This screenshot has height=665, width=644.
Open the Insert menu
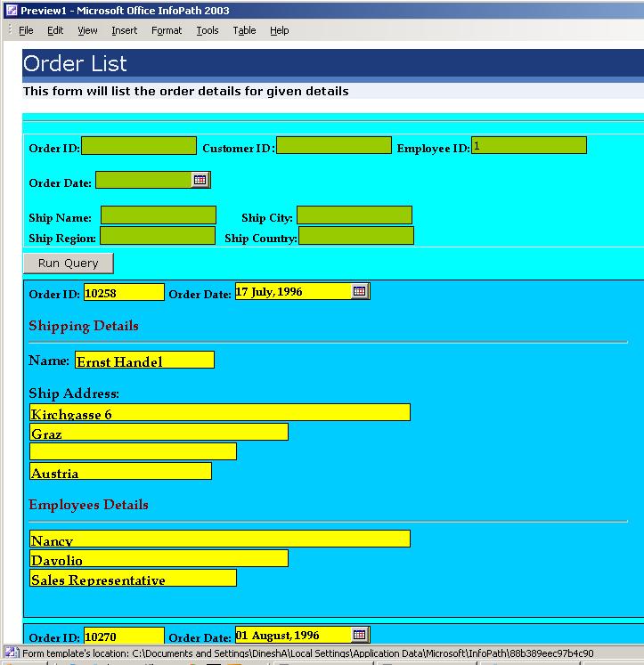click(125, 30)
